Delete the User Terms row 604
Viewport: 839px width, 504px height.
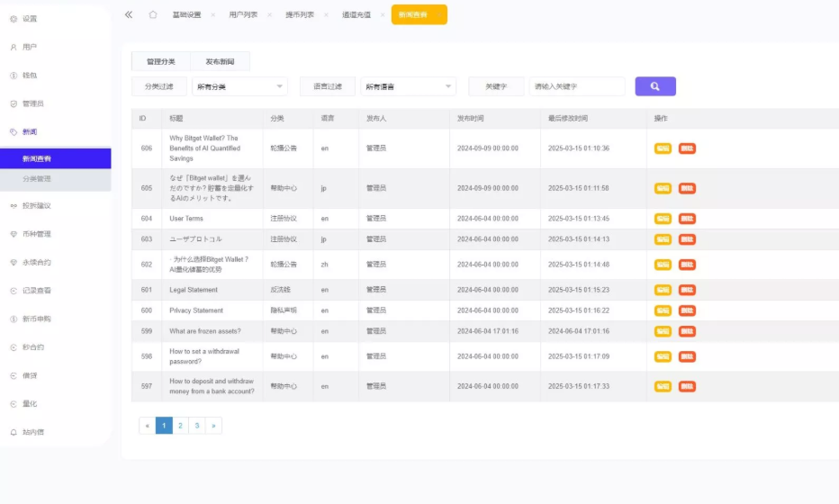point(687,219)
